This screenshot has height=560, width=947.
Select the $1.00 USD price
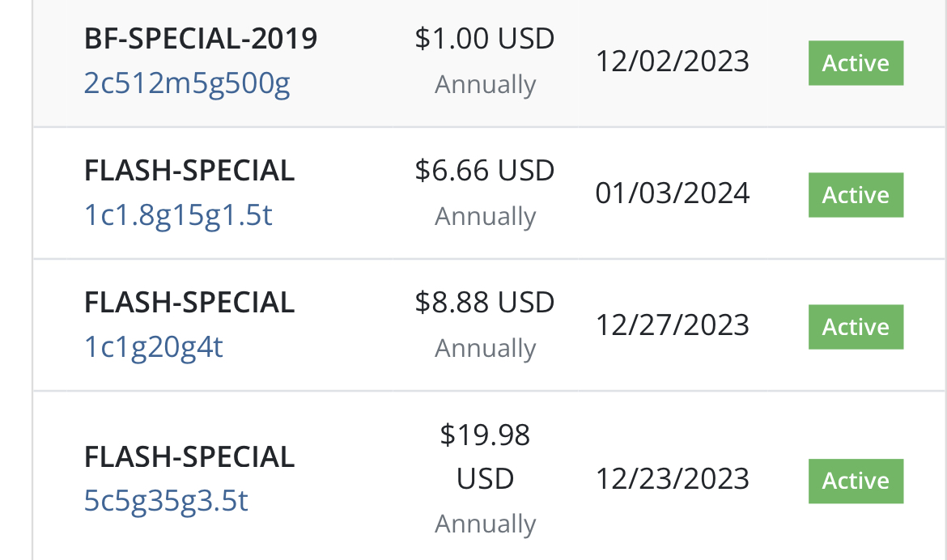coord(484,39)
